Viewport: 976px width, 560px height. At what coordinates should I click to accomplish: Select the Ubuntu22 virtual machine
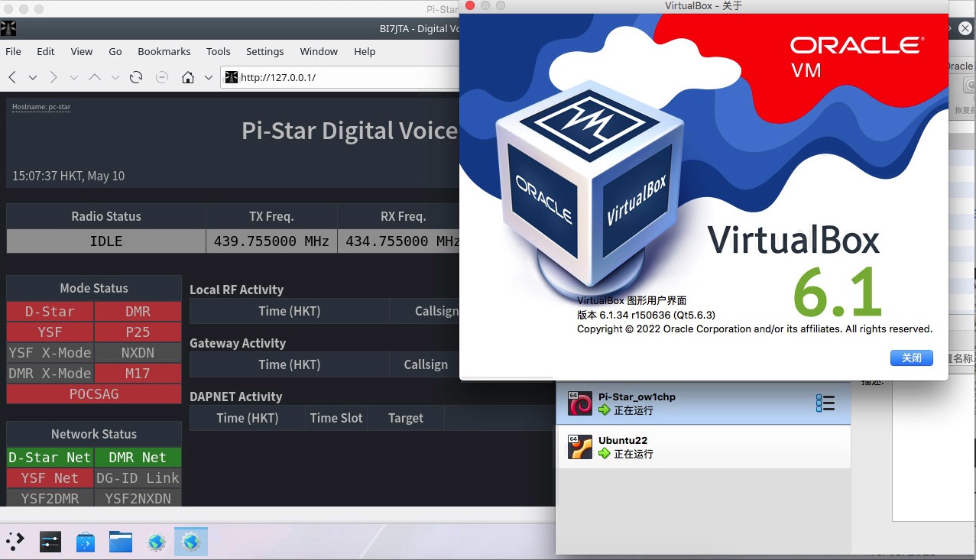703,447
